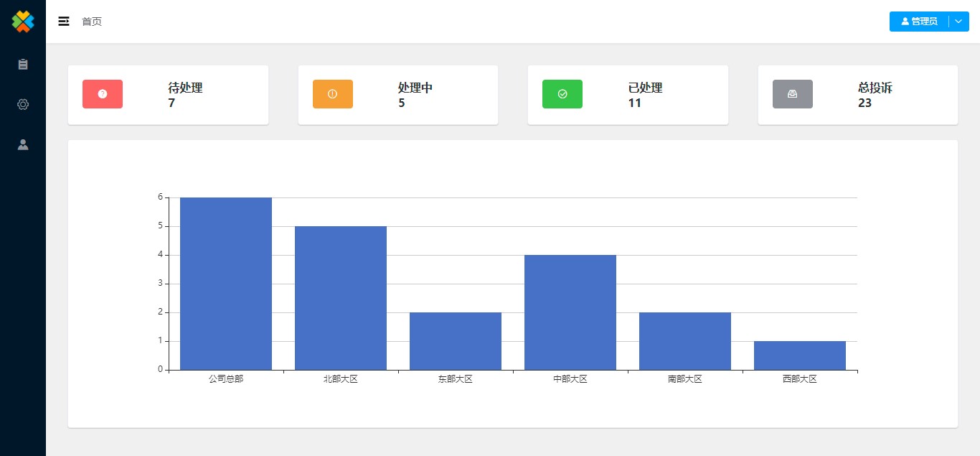Click the red 待处理 pending icon
Viewport: 980px width, 456px height.
[x=103, y=94]
